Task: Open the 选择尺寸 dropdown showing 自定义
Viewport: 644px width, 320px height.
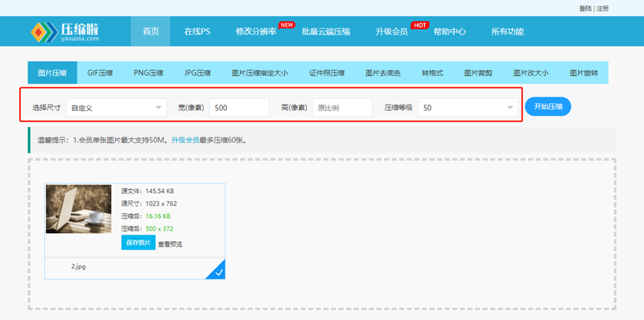Action: click(x=116, y=108)
